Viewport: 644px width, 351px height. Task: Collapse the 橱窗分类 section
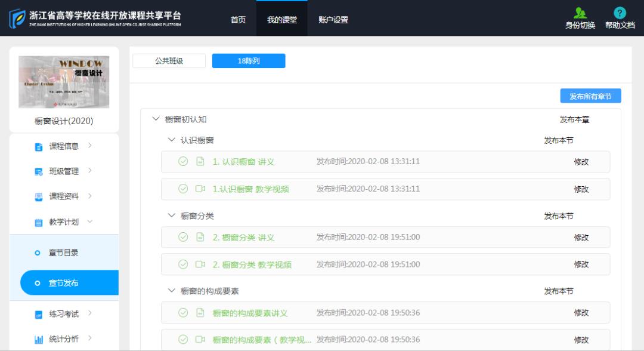click(x=172, y=215)
